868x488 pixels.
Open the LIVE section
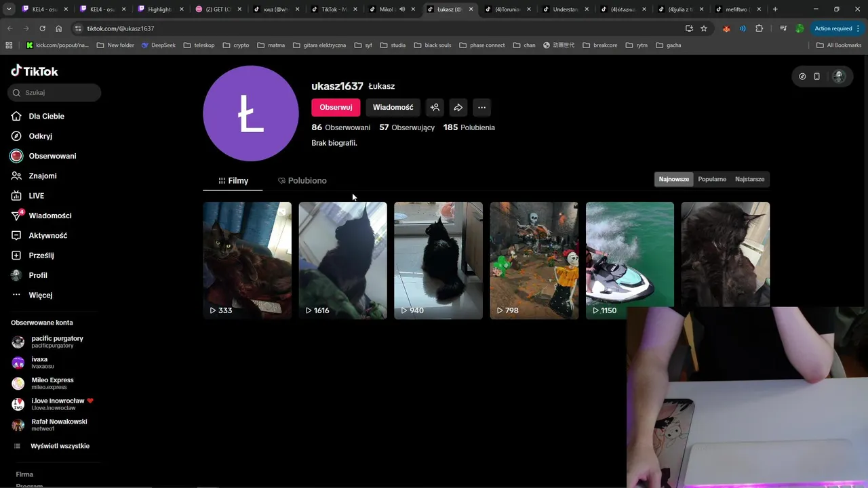point(36,195)
